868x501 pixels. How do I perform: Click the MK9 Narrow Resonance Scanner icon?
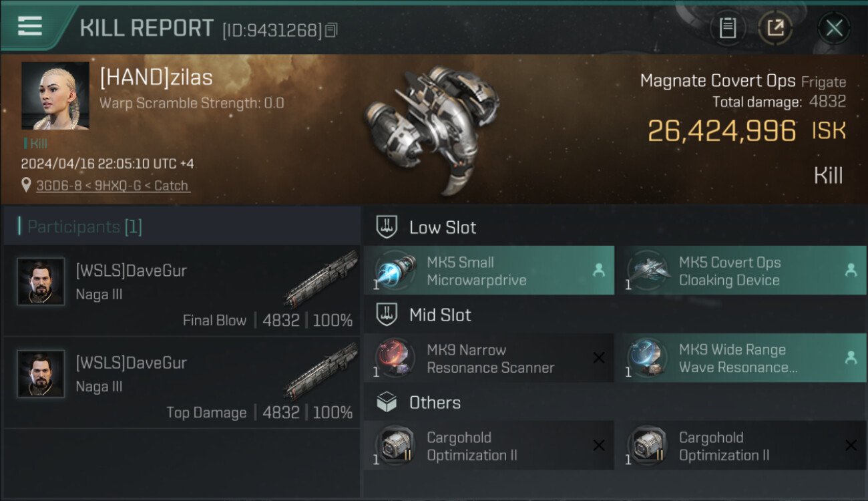click(395, 359)
